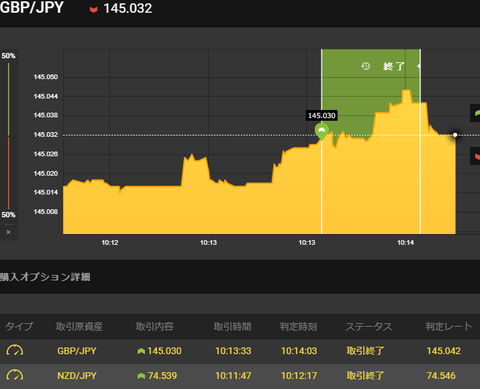Click the 10:11:47 trade time cell
This screenshot has width=480, height=389.
[233, 376]
